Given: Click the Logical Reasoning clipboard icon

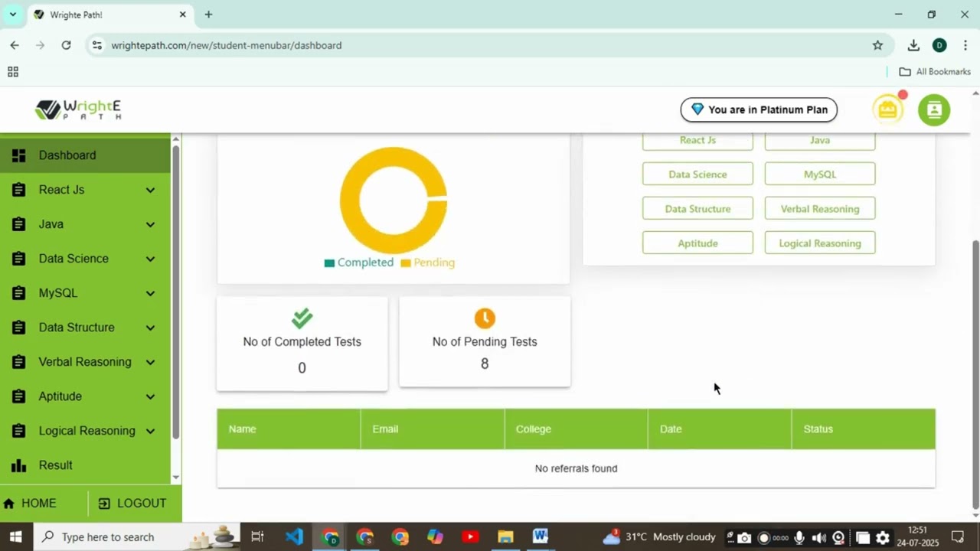Looking at the screenshot, I should coord(19,431).
